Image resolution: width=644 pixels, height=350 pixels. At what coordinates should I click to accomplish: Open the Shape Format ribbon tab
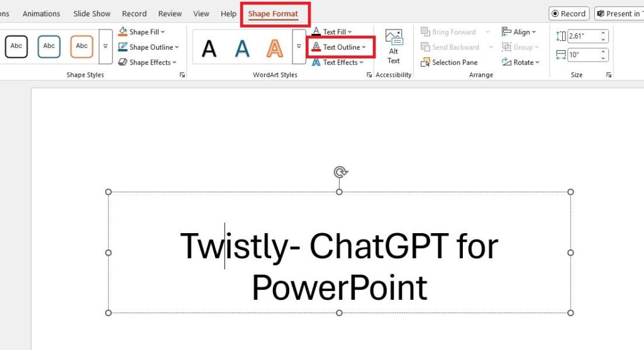pyautogui.click(x=273, y=14)
